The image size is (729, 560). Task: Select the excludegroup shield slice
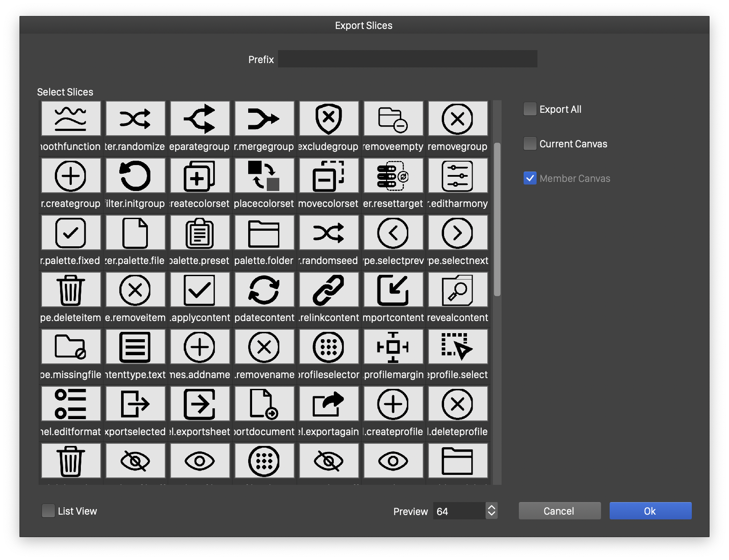pos(329,119)
